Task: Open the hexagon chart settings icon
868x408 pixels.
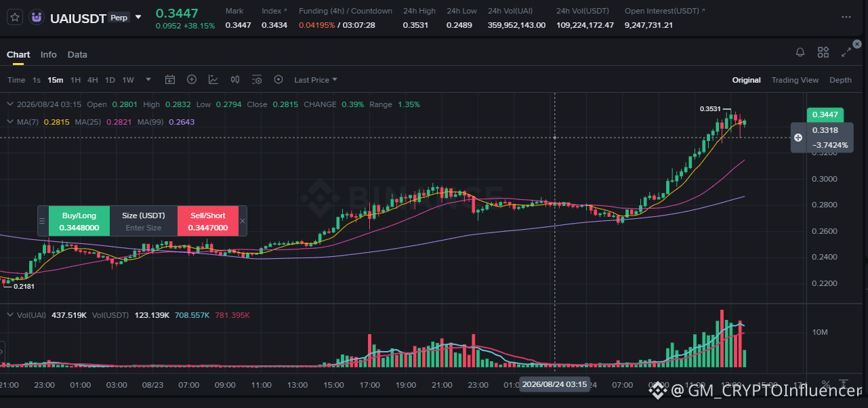Action: (x=278, y=80)
